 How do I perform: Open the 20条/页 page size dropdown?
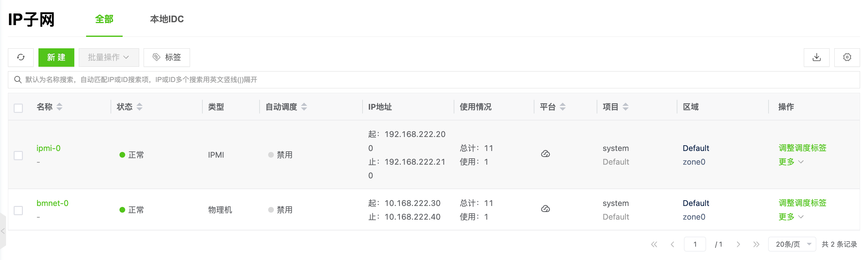[x=792, y=244]
